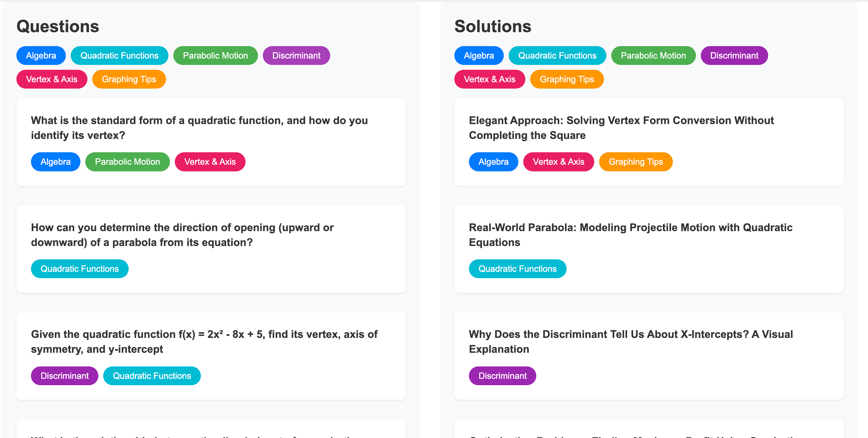Select Graphing Tips filter in Questions panel
868x438 pixels.
(x=129, y=79)
